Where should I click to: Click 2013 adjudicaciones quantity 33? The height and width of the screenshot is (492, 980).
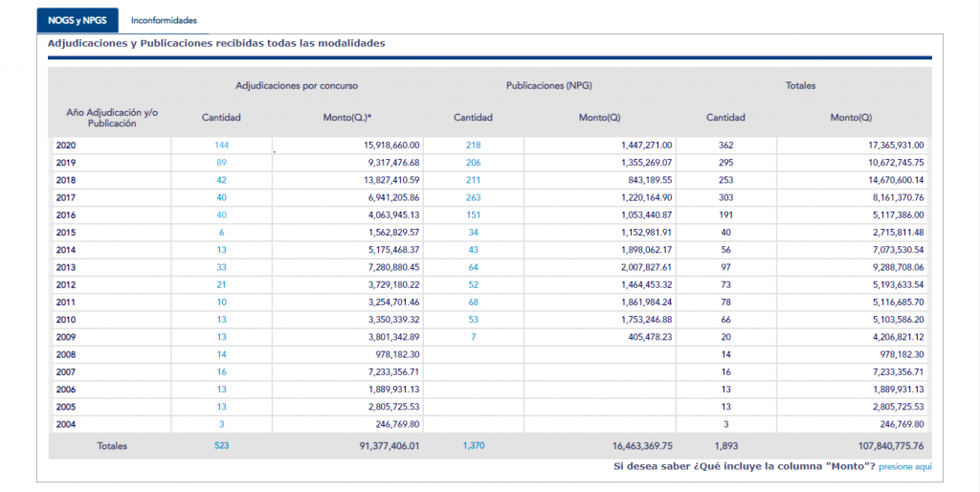click(221, 267)
